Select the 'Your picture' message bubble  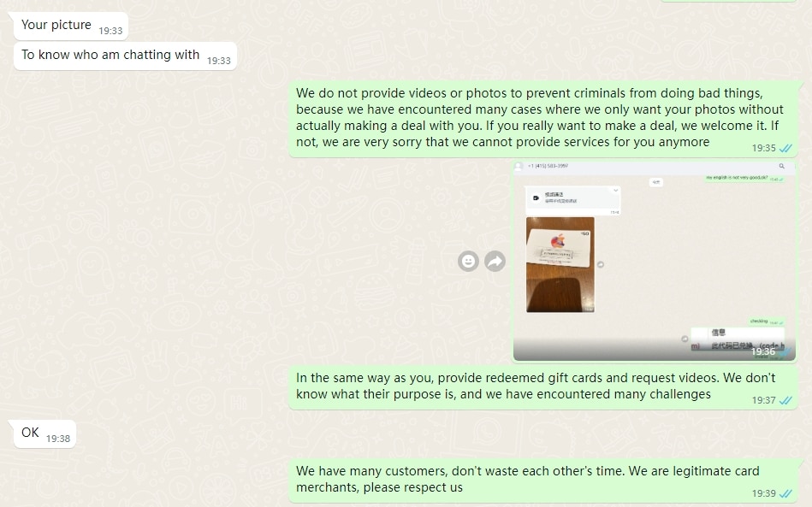(x=70, y=26)
